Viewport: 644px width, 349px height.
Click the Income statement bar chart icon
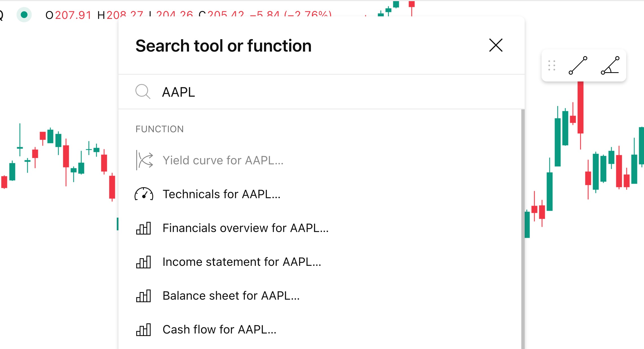(144, 262)
